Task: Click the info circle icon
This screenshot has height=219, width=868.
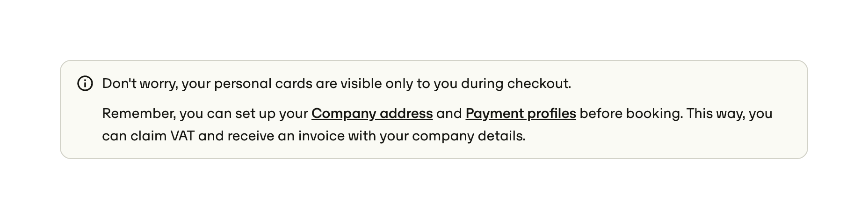Action: pos(85,84)
